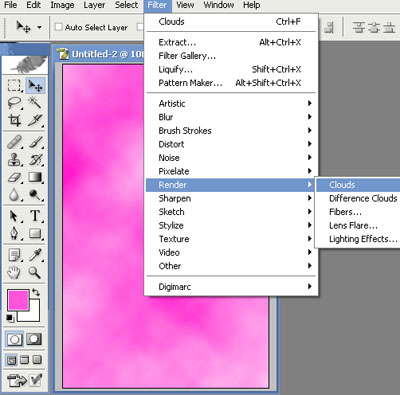Screen dimensions: 400x395
Task: Select the Eraser tool
Action: 14,177
